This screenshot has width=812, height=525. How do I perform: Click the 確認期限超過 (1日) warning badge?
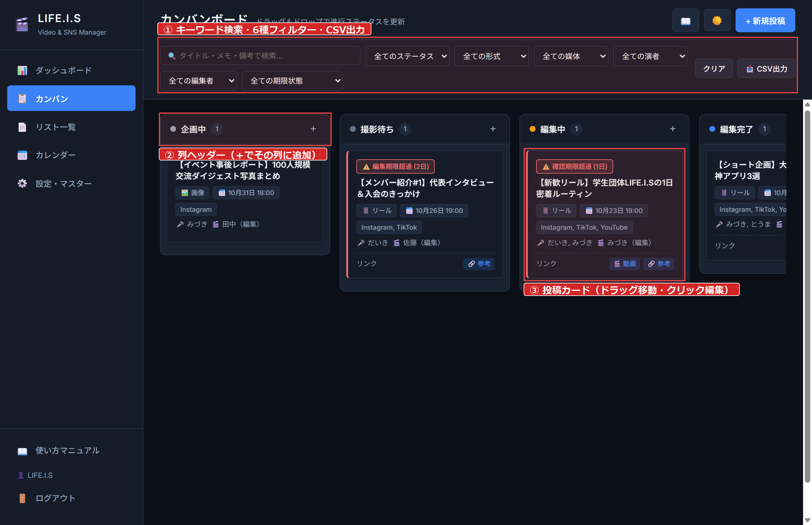pos(575,166)
